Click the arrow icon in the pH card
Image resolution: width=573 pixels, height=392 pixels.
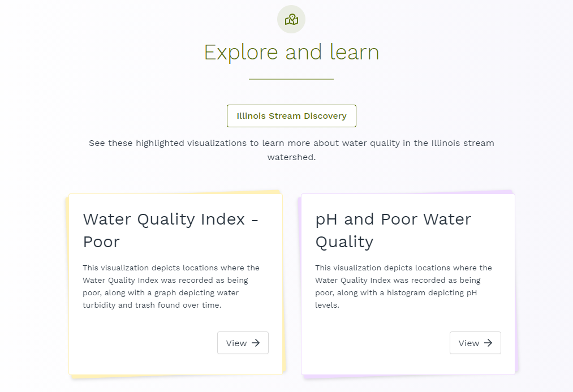tap(488, 343)
